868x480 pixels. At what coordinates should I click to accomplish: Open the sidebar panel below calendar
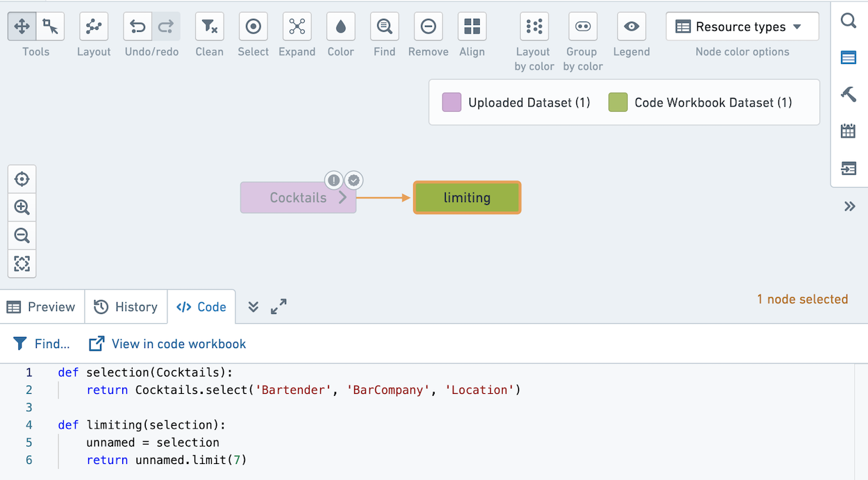tap(849, 168)
